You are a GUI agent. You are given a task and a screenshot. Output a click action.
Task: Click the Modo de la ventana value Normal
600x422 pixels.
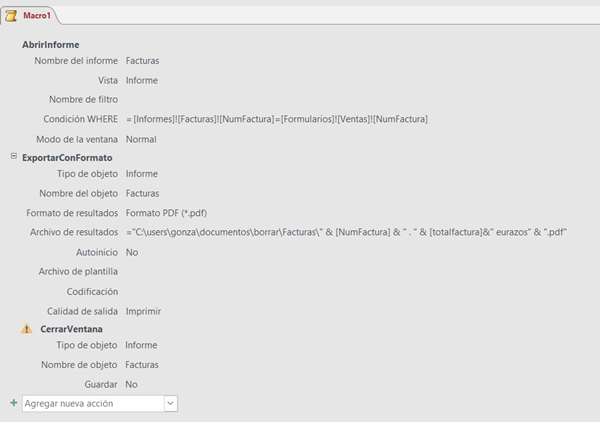(141, 139)
